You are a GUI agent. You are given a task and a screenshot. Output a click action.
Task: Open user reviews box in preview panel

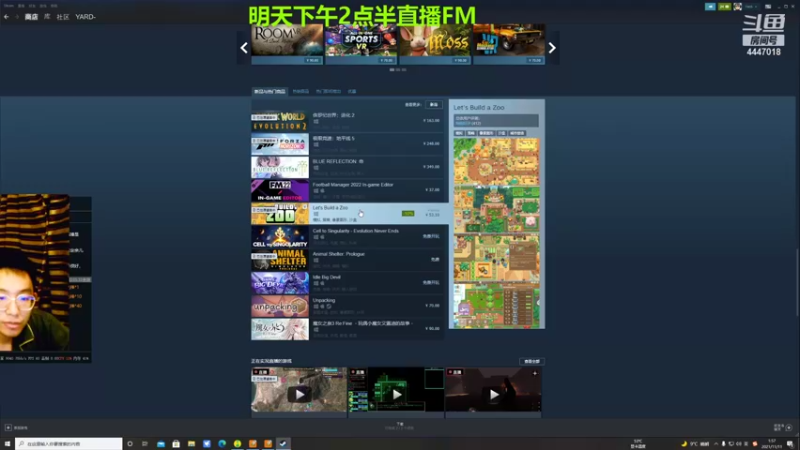(496, 120)
